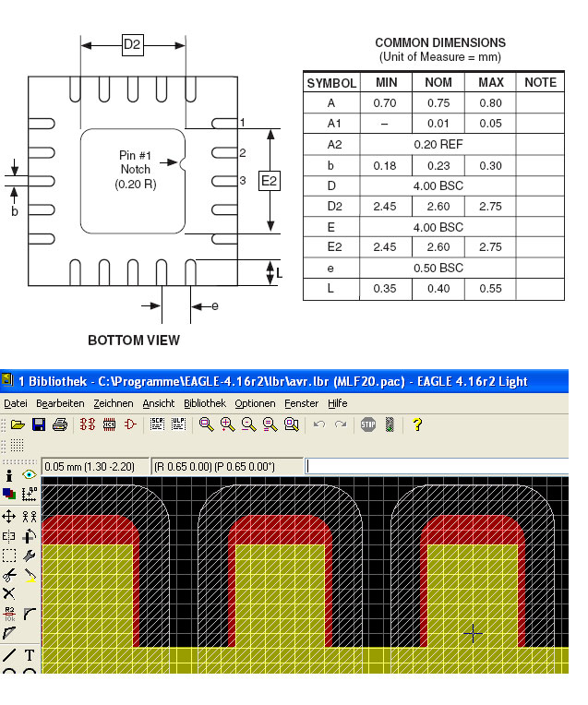
Task: Open grid settings dotted icon
Action: coord(17,446)
